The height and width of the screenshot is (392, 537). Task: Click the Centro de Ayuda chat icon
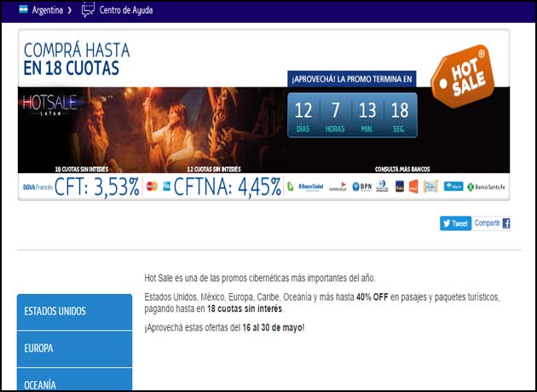point(88,10)
